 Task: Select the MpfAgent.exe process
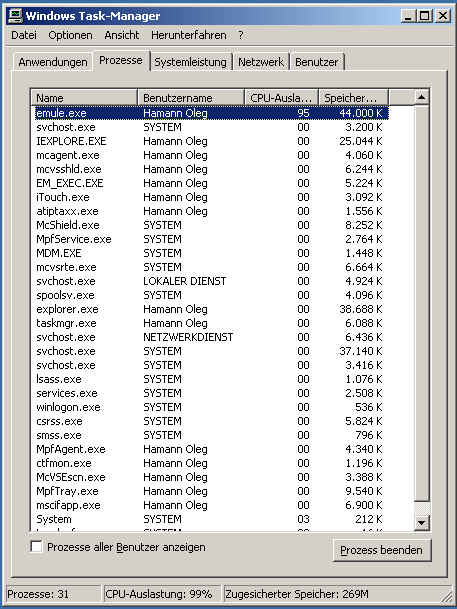[210, 449]
